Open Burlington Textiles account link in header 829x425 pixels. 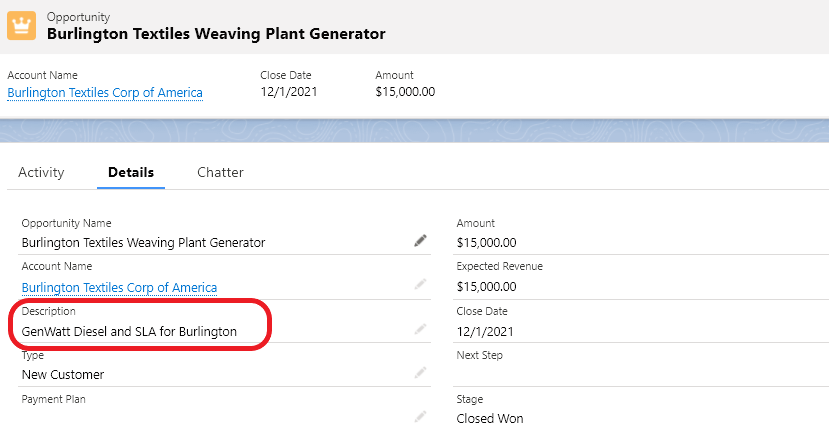105,93
